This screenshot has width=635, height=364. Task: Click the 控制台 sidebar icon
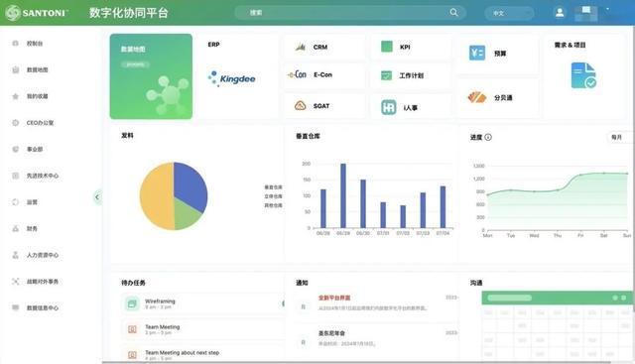tap(16, 44)
